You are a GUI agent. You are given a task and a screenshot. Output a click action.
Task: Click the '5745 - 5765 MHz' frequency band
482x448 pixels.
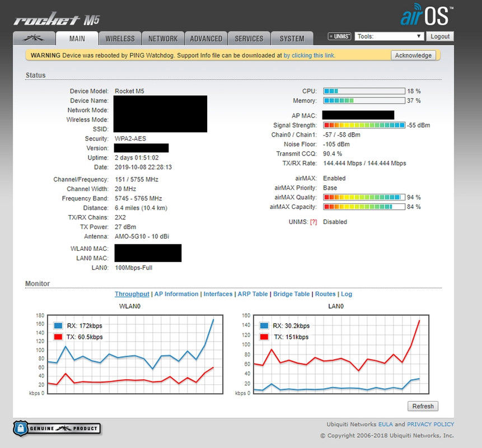click(x=138, y=198)
